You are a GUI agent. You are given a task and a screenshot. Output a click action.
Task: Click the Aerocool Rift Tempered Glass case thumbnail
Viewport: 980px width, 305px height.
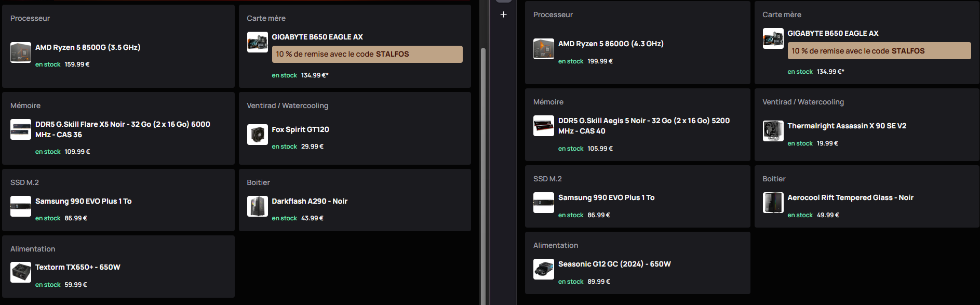[773, 203]
